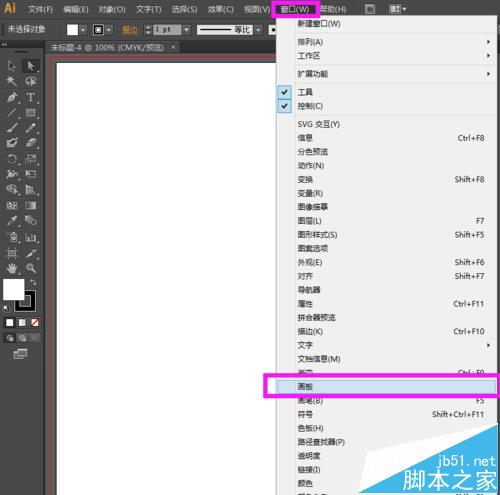Select the Artboard tool
The height and width of the screenshot is (495, 500).
click(12, 253)
